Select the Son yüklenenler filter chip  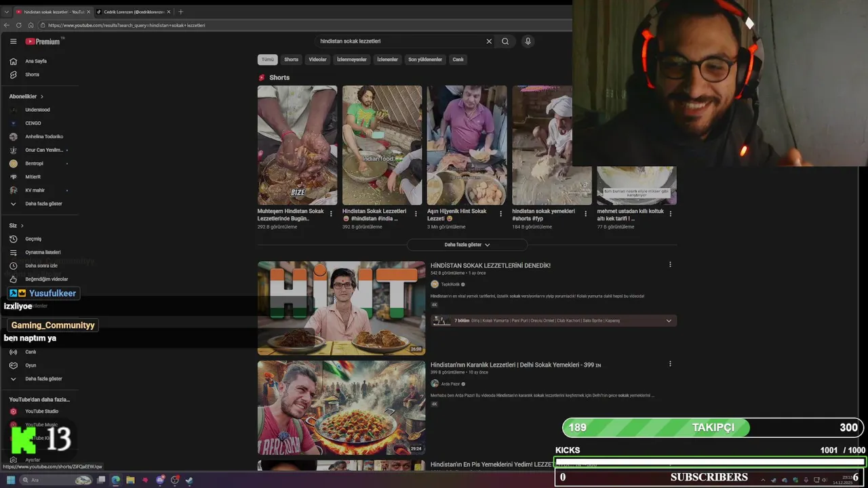tap(425, 60)
